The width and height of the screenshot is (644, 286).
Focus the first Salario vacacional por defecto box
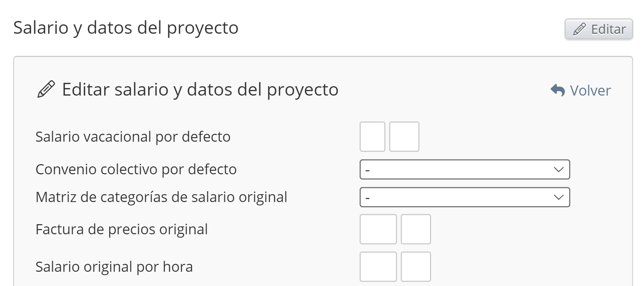click(372, 136)
